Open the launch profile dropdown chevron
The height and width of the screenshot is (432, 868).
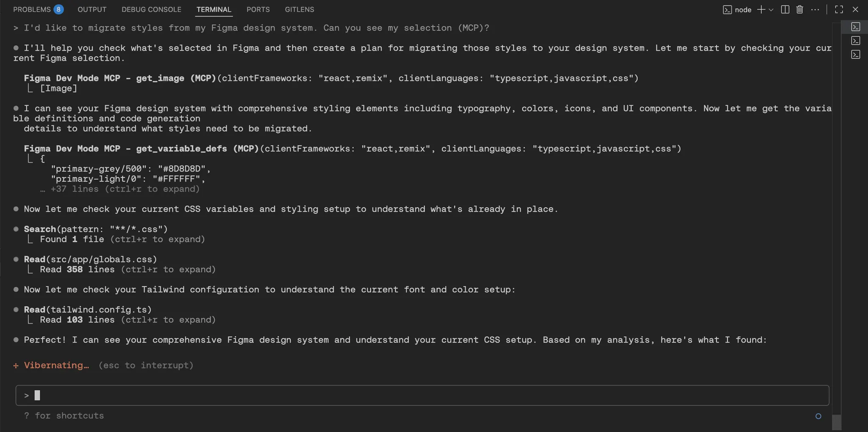(x=771, y=10)
